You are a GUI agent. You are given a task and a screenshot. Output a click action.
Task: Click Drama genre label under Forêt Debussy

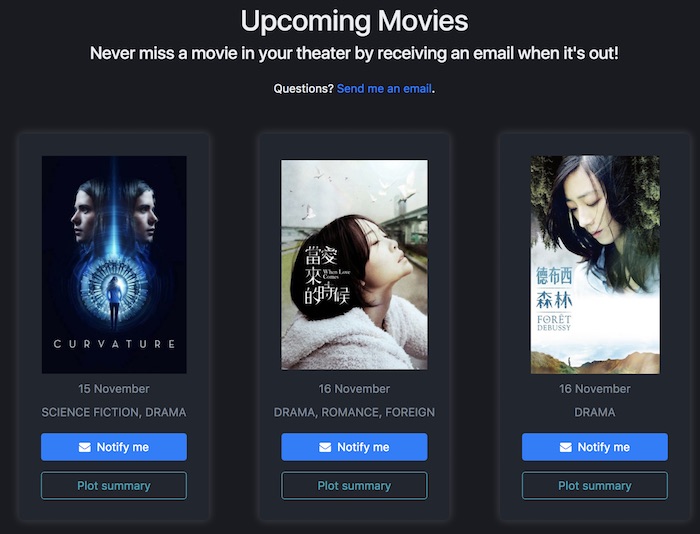(595, 412)
